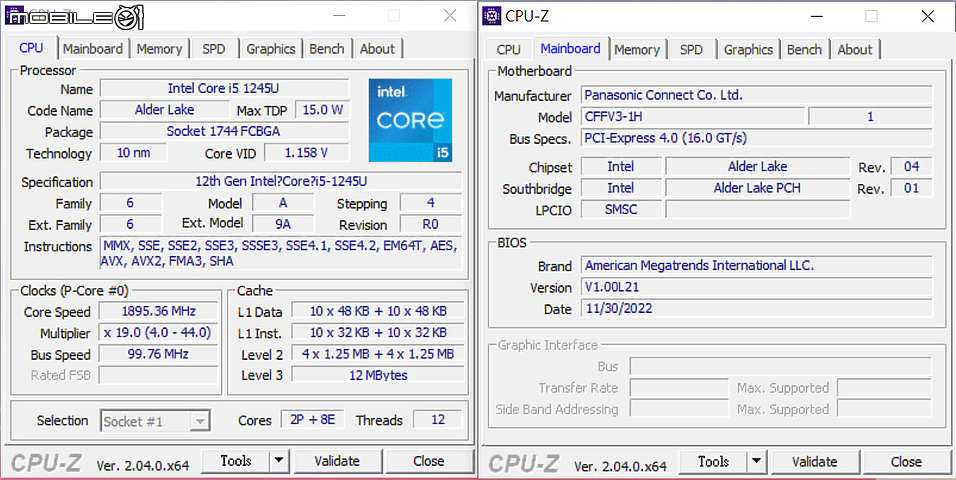Minimize the right CPU-Z window
The width and height of the screenshot is (956, 480).
(x=816, y=16)
